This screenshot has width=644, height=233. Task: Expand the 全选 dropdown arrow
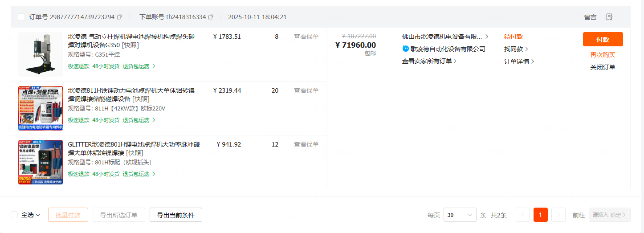[38, 215]
